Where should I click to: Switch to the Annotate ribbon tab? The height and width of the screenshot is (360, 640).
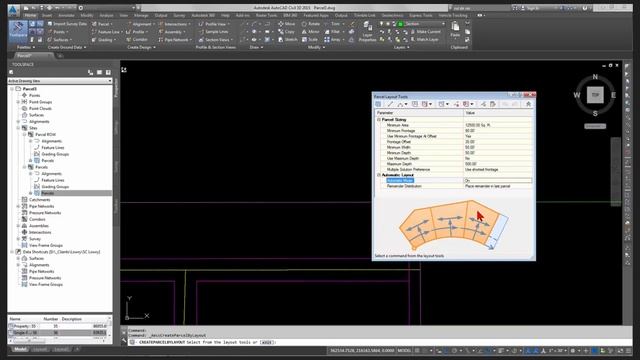tap(66, 16)
